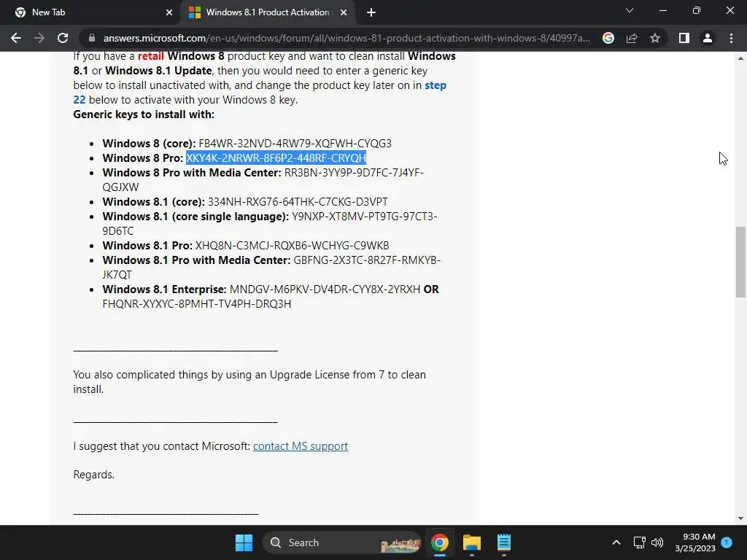Bookmark this page with the star
Image resolution: width=747 pixels, height=560 pixels.
[x=655, y=38]
